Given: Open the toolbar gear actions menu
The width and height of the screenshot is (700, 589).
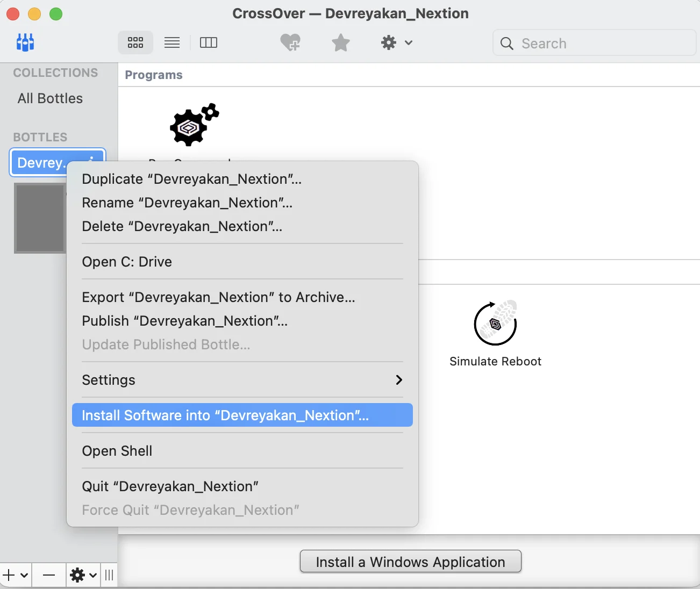Looking at the screenshot, I should [397, 42].
